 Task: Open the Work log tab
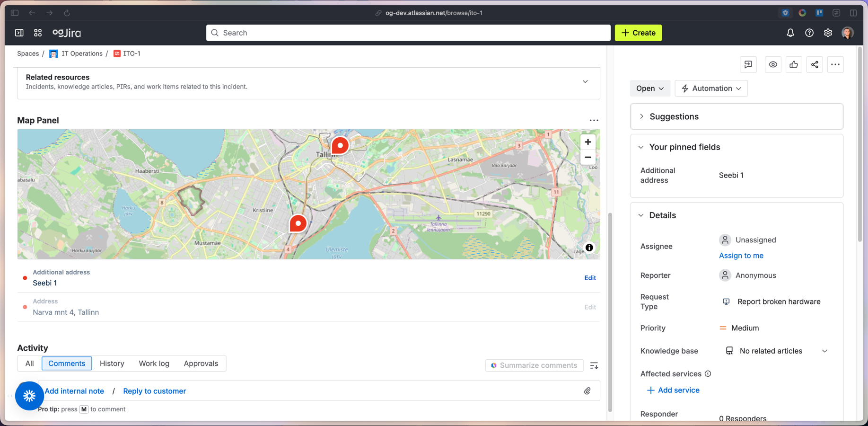(154, 363)
